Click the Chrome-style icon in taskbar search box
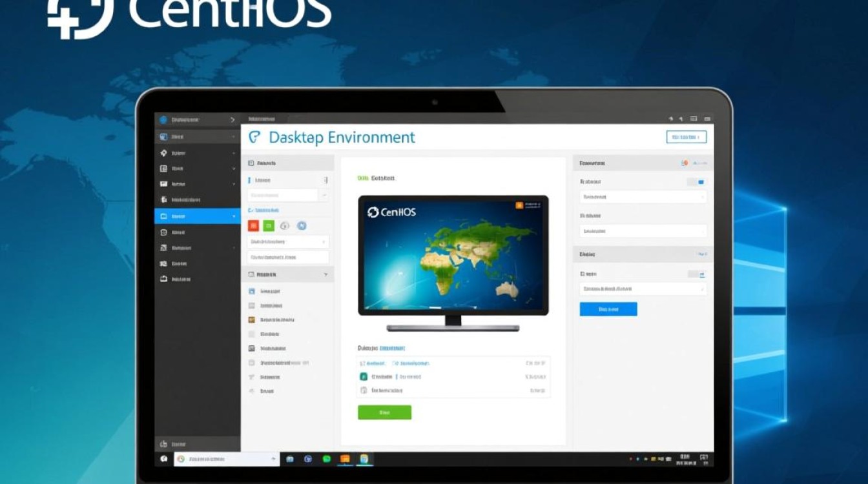Viewport: 868px width, 484px height. (181, 459)
